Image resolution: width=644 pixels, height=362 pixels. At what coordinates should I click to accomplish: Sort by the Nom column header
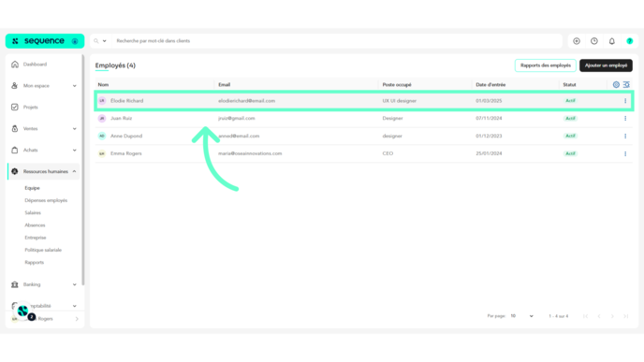103,84
